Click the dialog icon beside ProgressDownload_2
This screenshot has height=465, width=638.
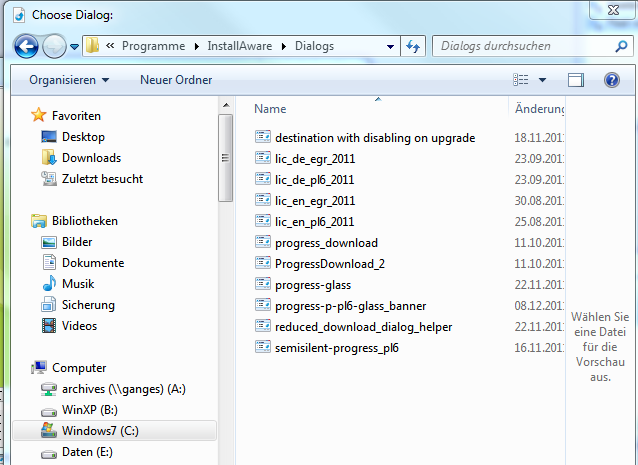pyautogui.click(x=263, y=263)
